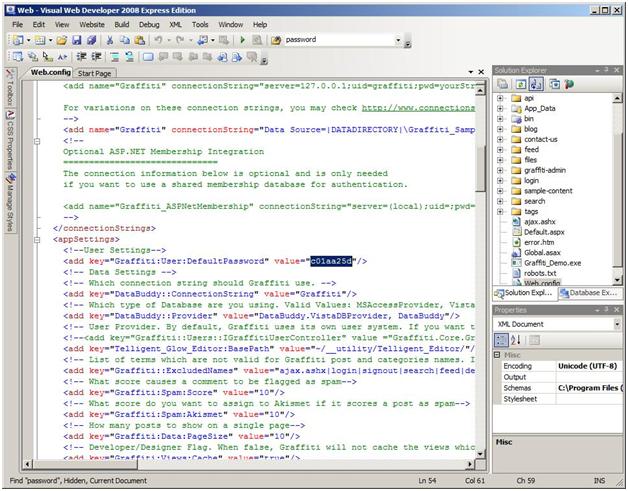Viewport: 628px width, 491px height.
Task: Click the Schemas property value field
Action: (x=590, y=388)
